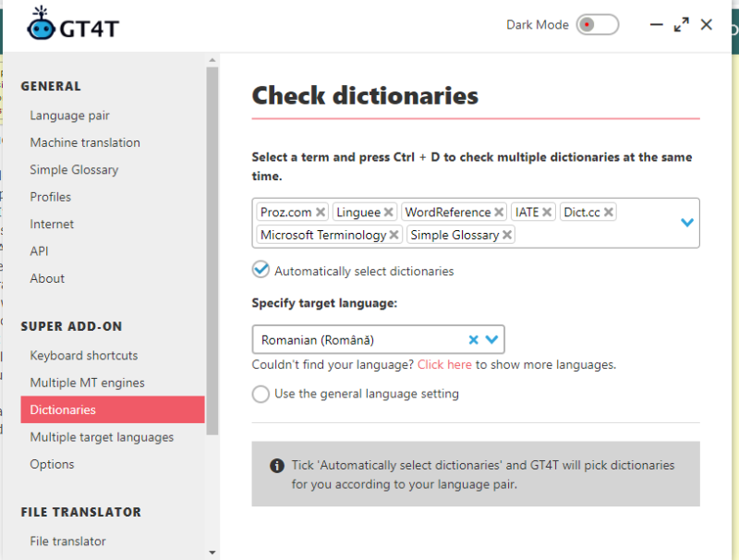Open the API settings page

tap(39, 251)
